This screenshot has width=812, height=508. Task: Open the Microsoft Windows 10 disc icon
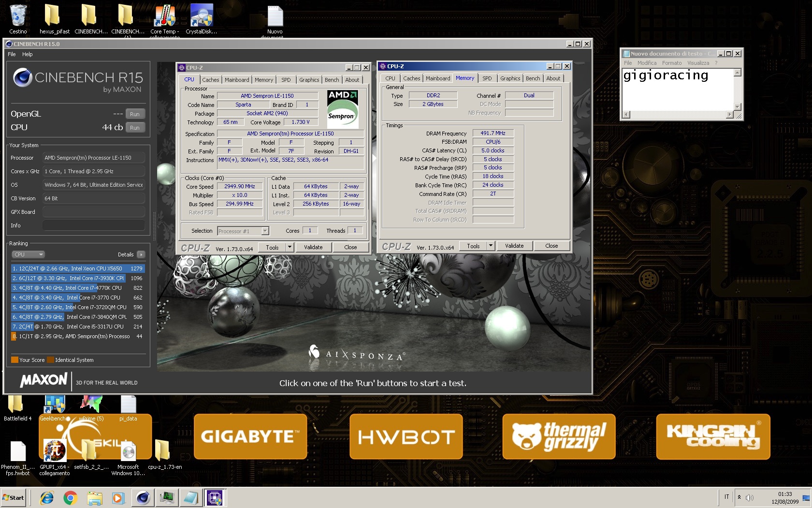pos(128,458)
